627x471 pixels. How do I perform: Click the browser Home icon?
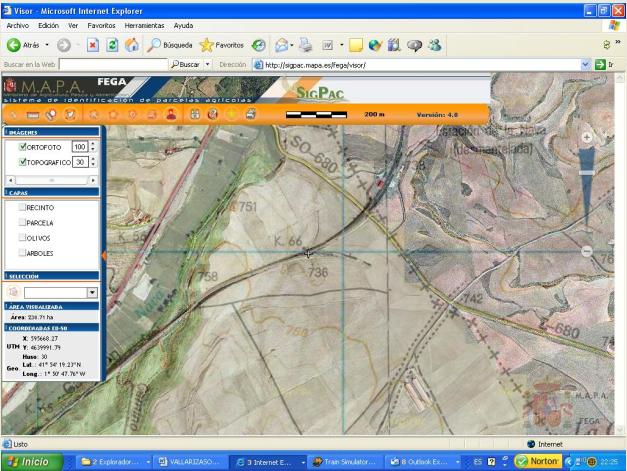[131, 45]
